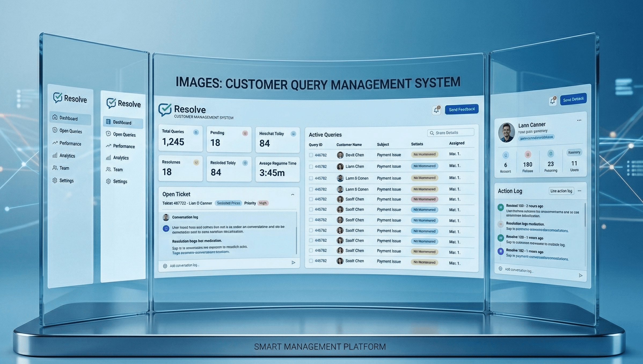Select the checkbox next to Liam Chen's row
Image resolution: width=643 pixels, height=364 pixels.
click(x=311, y=167)
